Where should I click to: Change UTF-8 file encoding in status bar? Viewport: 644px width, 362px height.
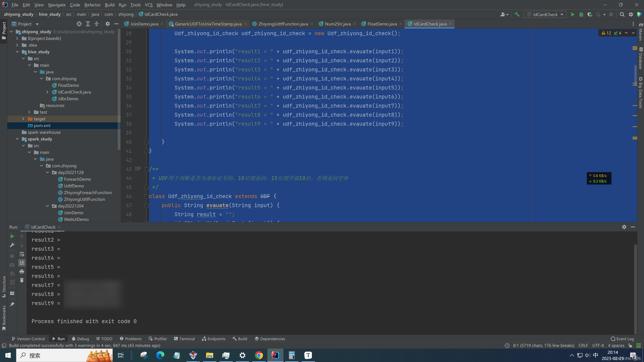point(598,346)
